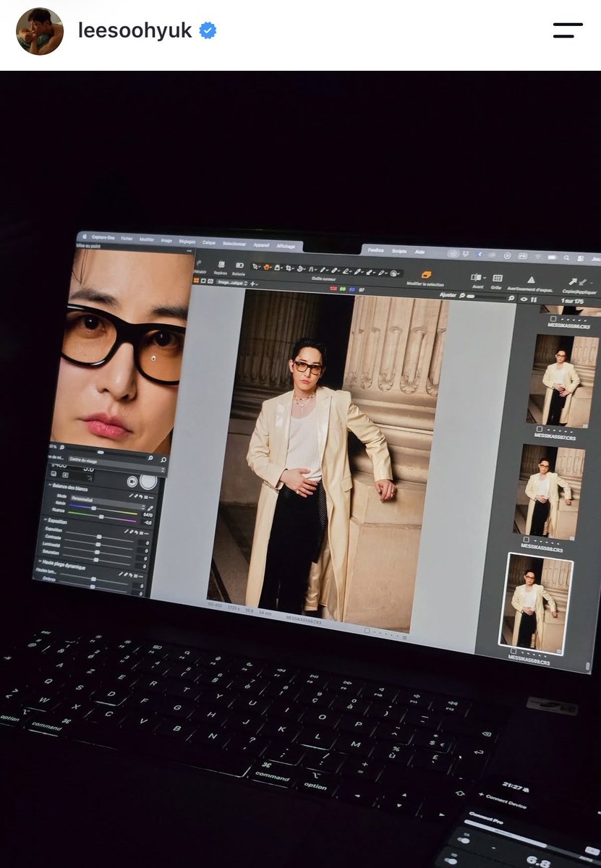Open the Scripts menu
The image size is (601, 868).
(399, 251)
